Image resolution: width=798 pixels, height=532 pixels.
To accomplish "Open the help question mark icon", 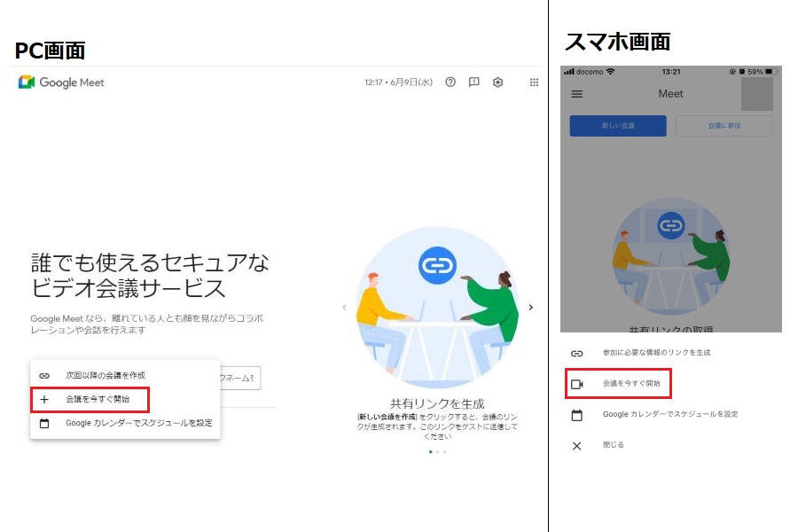I will [450, 82].
